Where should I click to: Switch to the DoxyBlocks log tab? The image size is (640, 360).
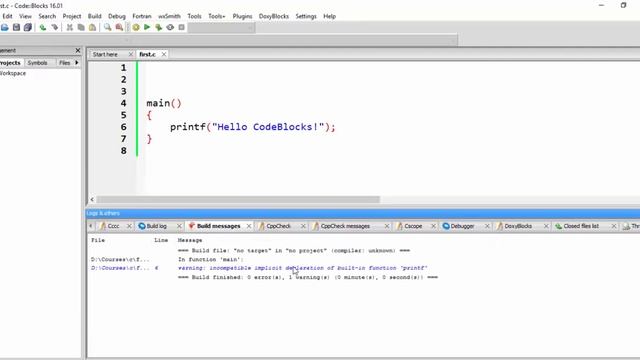tap(518, 226)
